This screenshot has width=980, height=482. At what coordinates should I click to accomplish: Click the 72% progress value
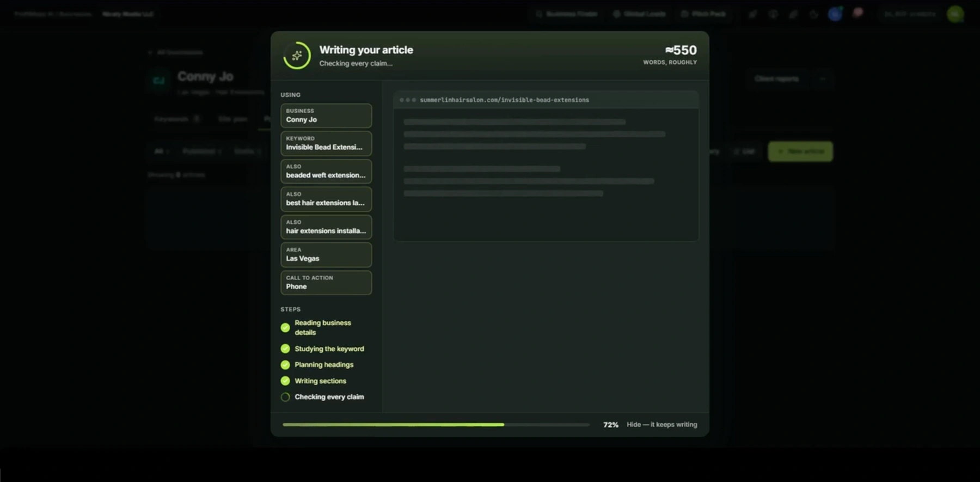[x=611, y=425]
